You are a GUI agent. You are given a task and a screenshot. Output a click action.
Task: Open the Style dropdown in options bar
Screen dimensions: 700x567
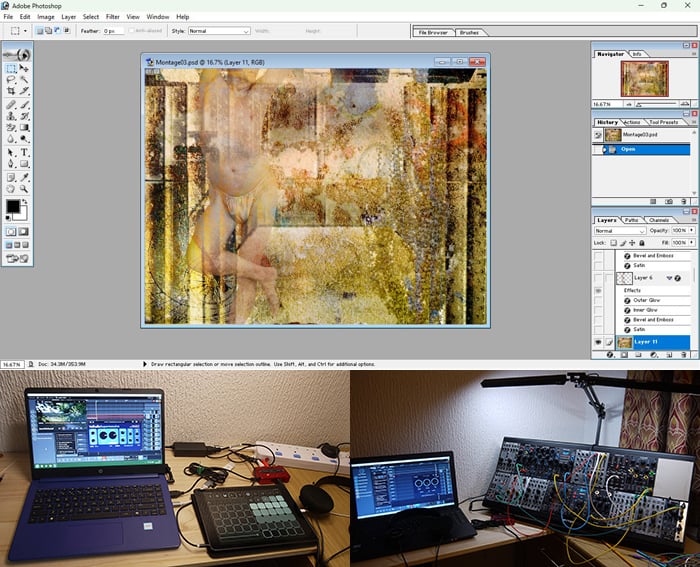[219, 31]
